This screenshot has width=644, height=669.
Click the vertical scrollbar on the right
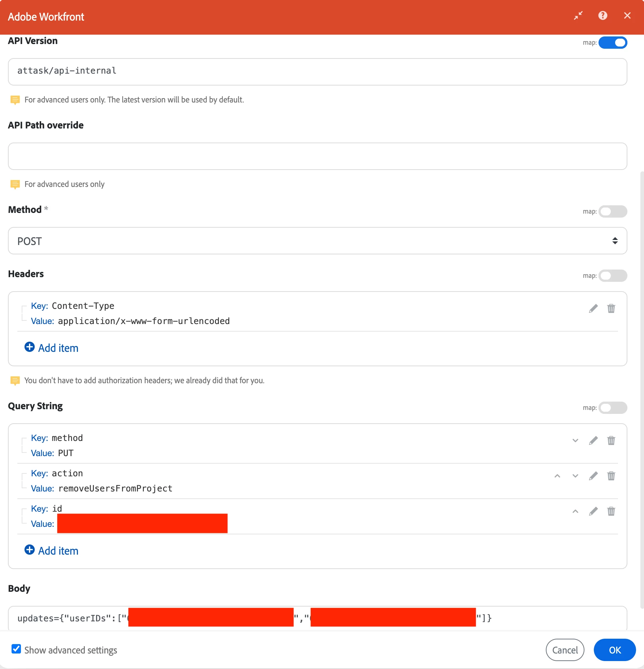[x=642, y=390]
